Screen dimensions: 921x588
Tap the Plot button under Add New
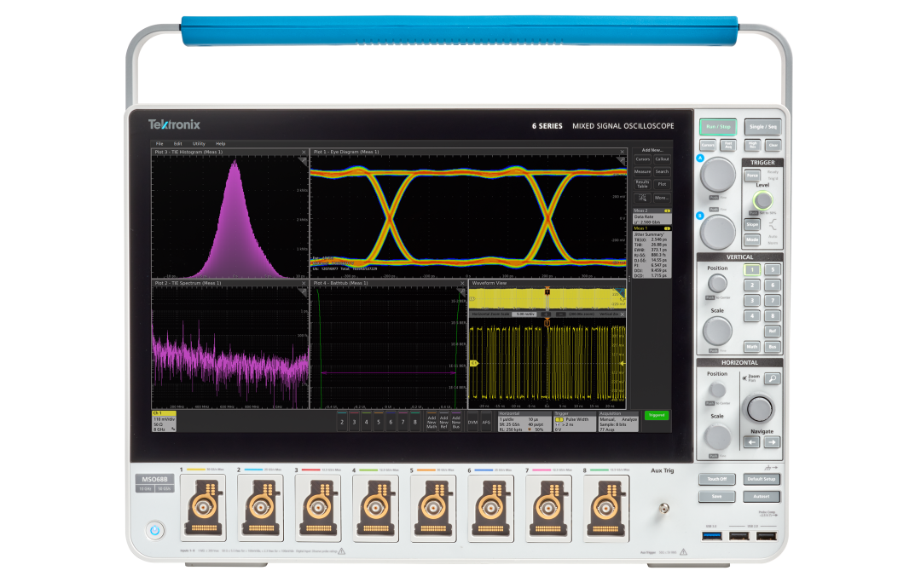pyautogui.click(x=662, y=184)
